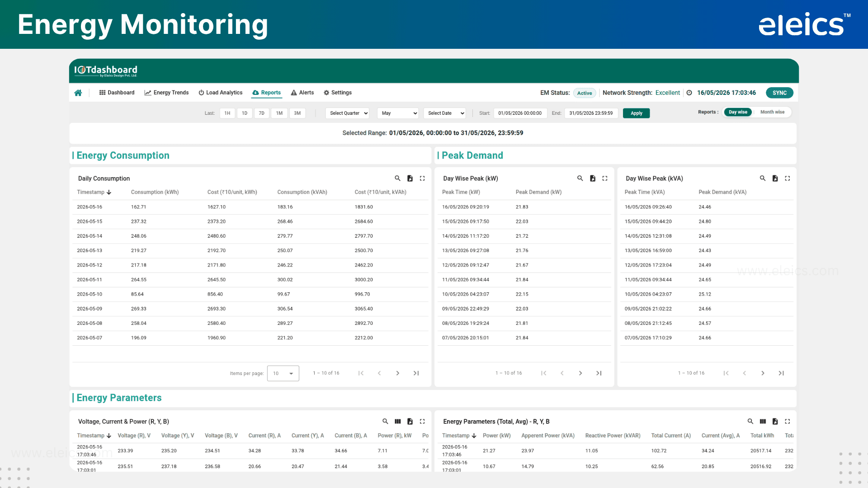Viewport: 868px width, 488px height.
Task: Export Daily Consumption table to file
Action: 410,178
